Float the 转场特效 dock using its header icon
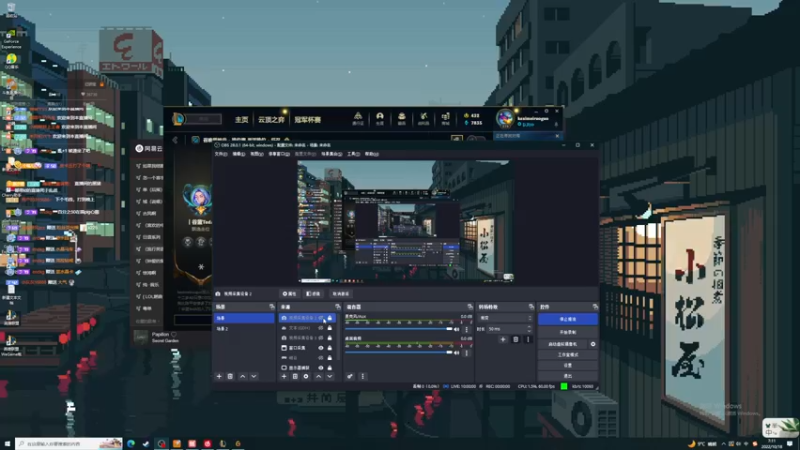Screen dimensions: 800x450 tap(531, 307)
